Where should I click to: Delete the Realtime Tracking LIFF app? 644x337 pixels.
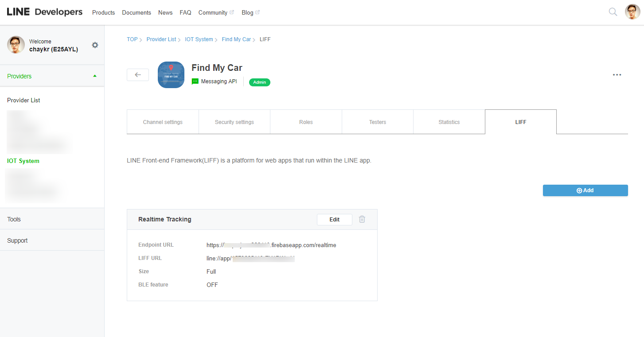point(362,219)
